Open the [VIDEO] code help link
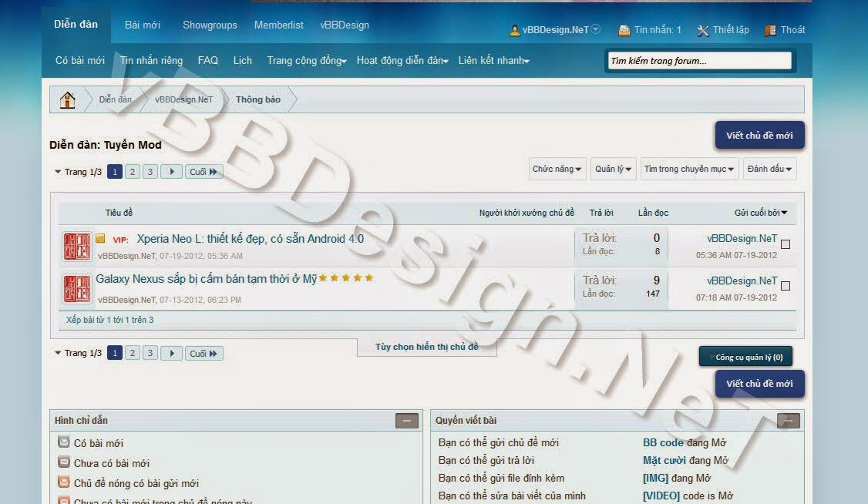 pyautogui.click(x=661, y=496)
